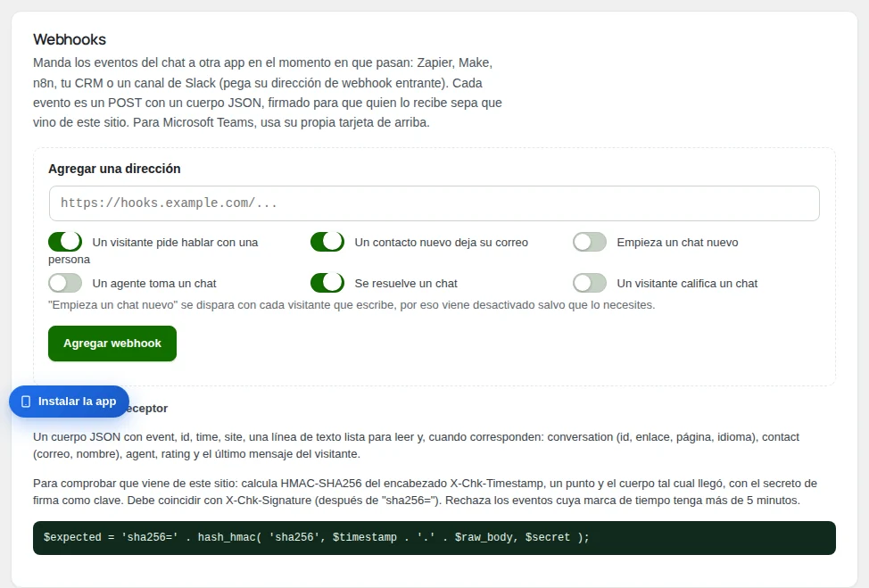
Task: Click the label 'Un visitante califica un chat'
Action: tap(687, 283)
